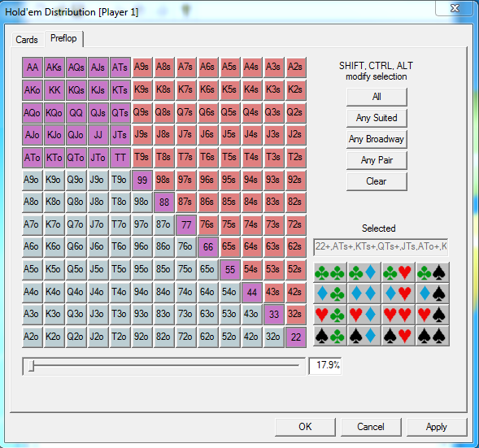Toggle the QJs hand cell
The image size is (479, 448).
pos(98,113)
